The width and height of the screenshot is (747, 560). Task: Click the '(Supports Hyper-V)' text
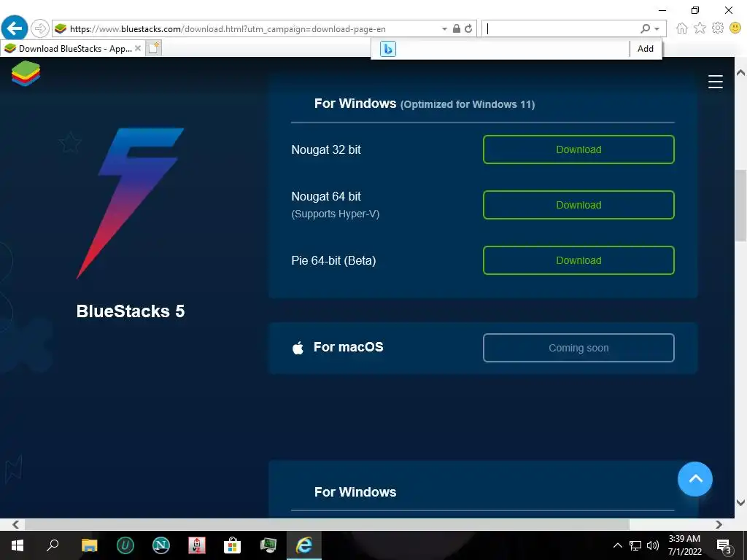pyautogui.click(x=336, y=214)
